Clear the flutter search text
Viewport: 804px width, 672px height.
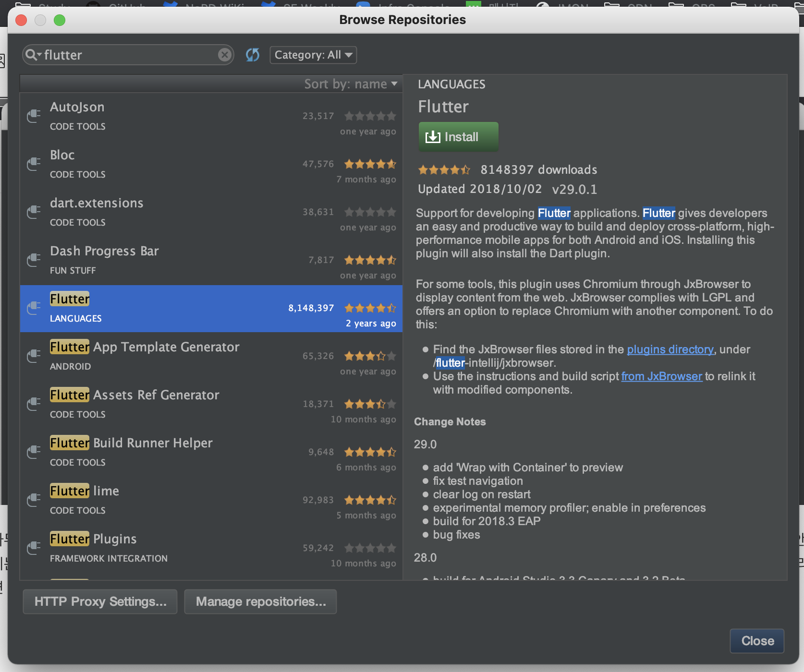pyautogui.click(x=224, y=55)
